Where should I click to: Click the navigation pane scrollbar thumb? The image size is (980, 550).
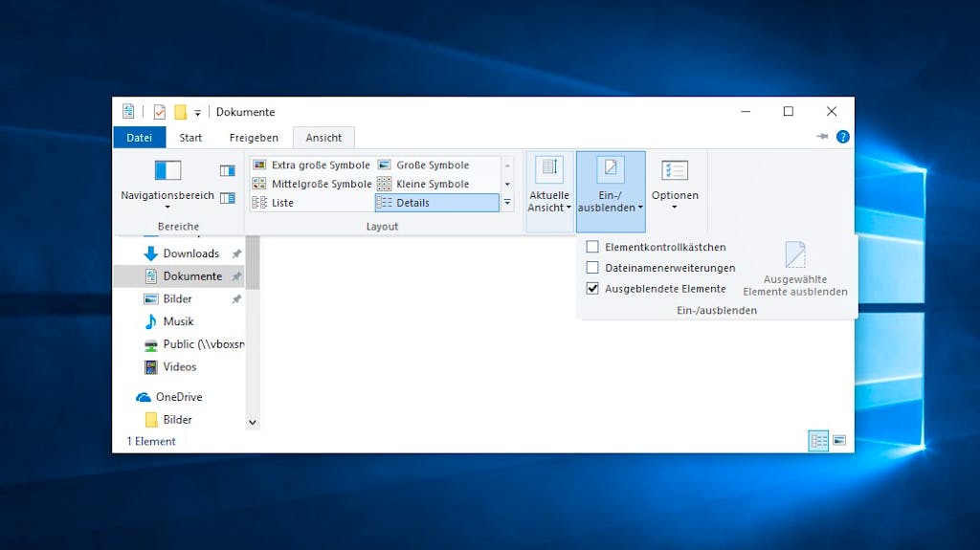click(x=253, y=262)
